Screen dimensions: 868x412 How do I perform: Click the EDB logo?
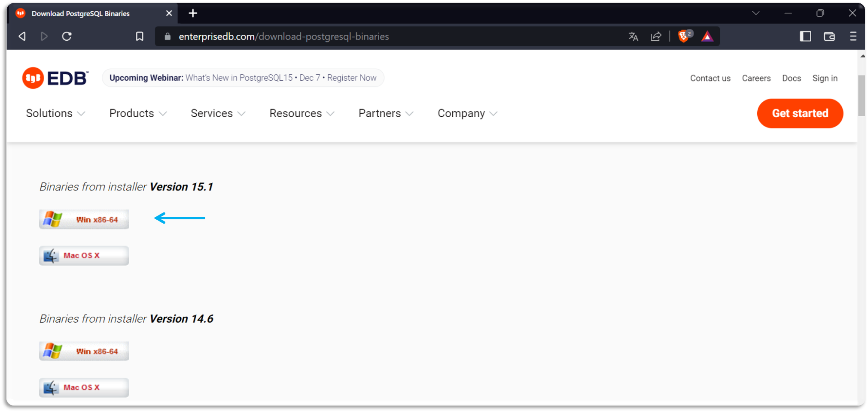55,78
